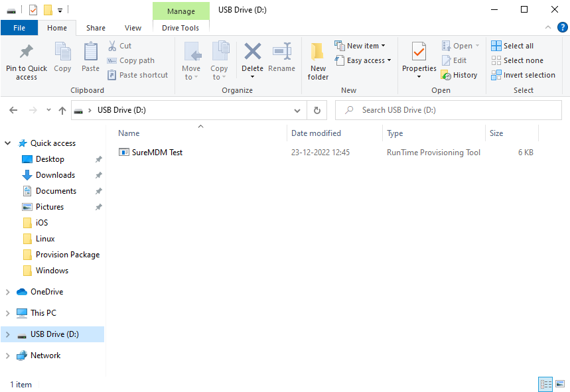
Task: Click the Manage contextual tab
Action: (181, 11)
